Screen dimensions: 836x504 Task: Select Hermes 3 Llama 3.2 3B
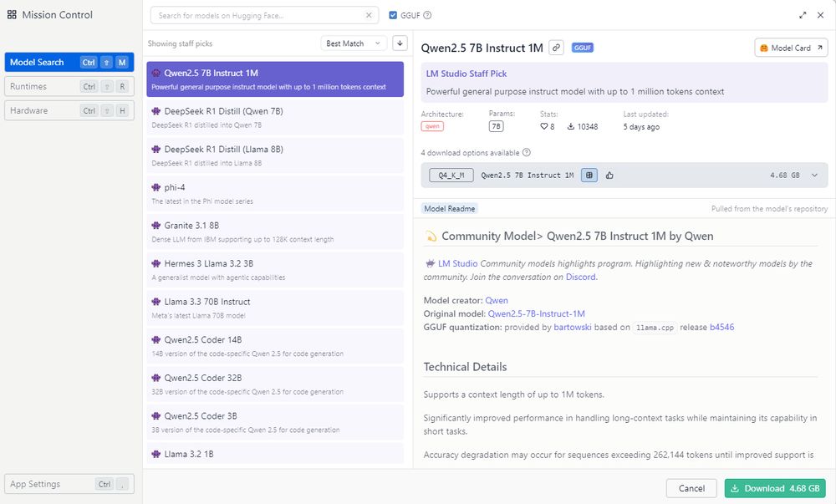275,270
